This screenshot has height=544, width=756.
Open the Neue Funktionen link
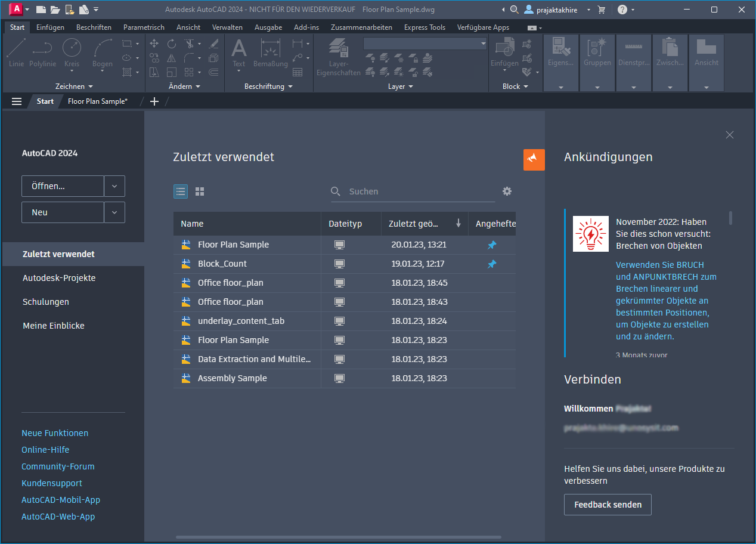coord(55,433)
